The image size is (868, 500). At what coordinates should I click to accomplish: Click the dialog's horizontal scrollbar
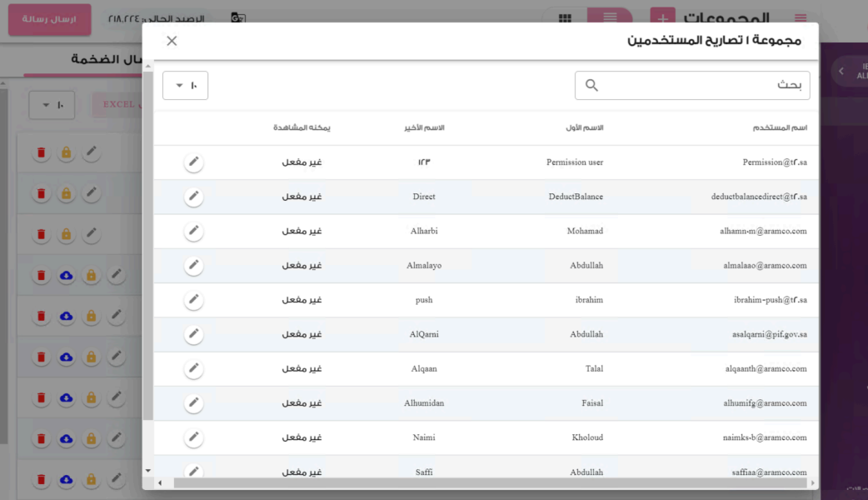pyautogui.click(x=490, y=482)
